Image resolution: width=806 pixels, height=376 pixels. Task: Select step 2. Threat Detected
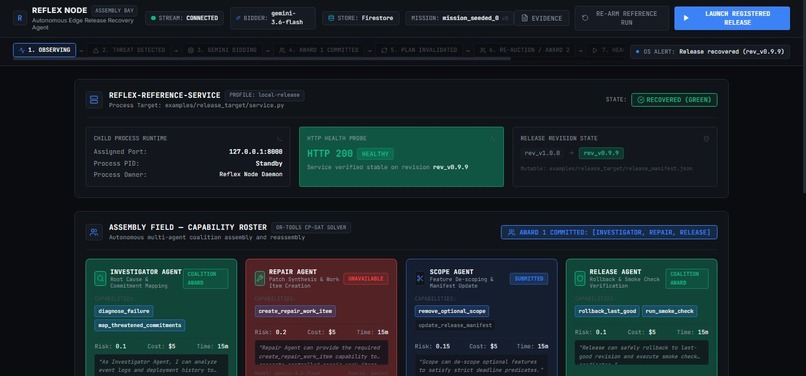(x=129, y=50)
